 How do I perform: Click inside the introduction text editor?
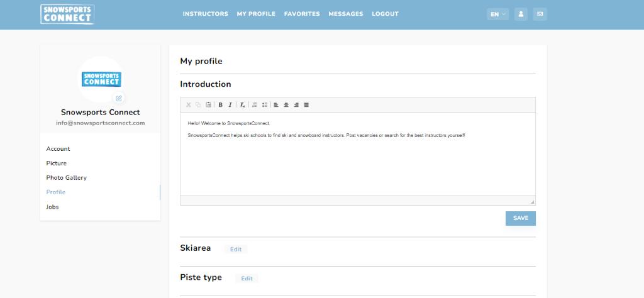357,163
